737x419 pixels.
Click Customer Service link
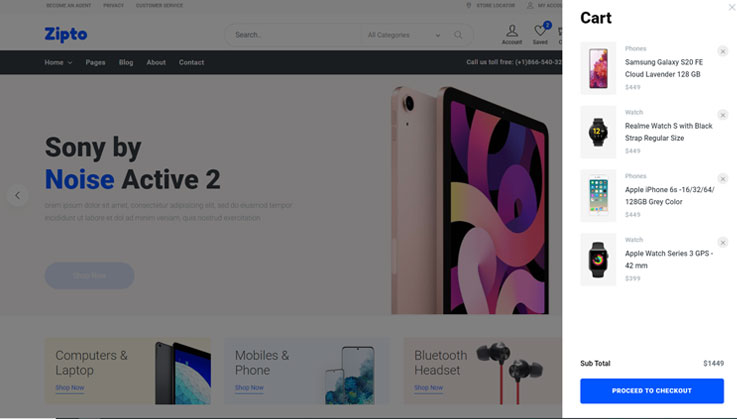159,5
